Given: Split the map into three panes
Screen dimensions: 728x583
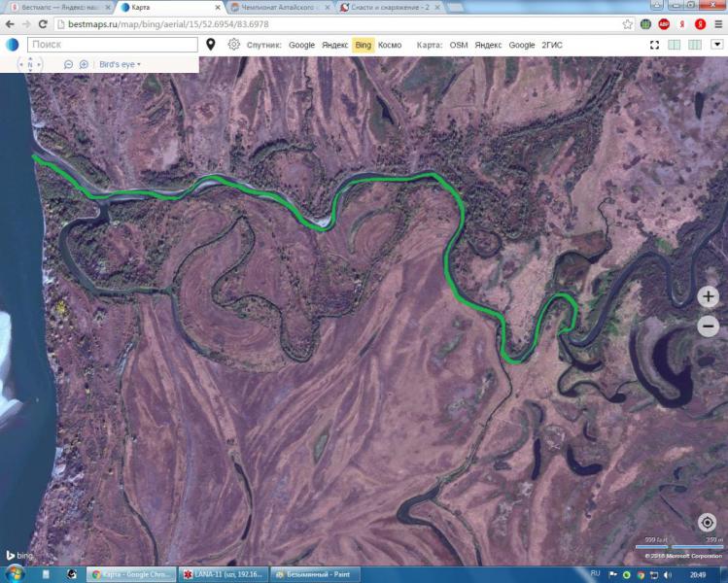Looking at the screenshot, I should 695,45.
